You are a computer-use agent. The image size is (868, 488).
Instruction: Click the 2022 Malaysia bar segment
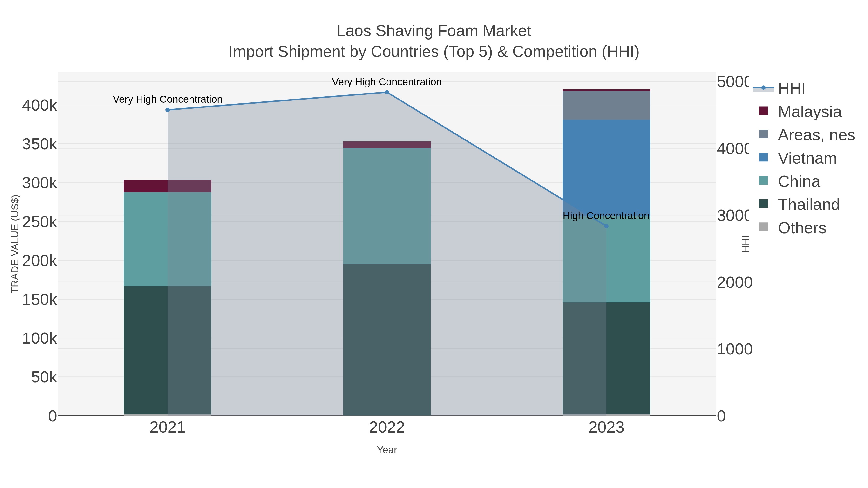tap(387, 145)
